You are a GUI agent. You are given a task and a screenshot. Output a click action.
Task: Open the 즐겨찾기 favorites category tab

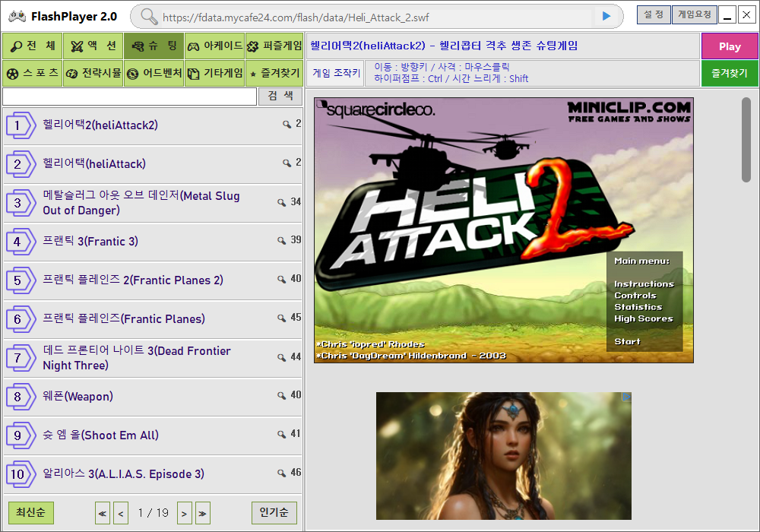coord(274,73)
